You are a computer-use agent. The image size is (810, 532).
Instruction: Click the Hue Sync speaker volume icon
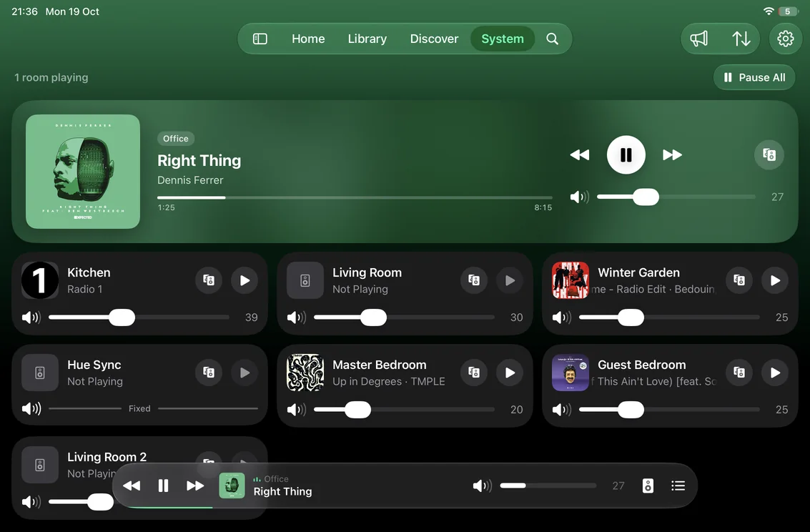31,408
